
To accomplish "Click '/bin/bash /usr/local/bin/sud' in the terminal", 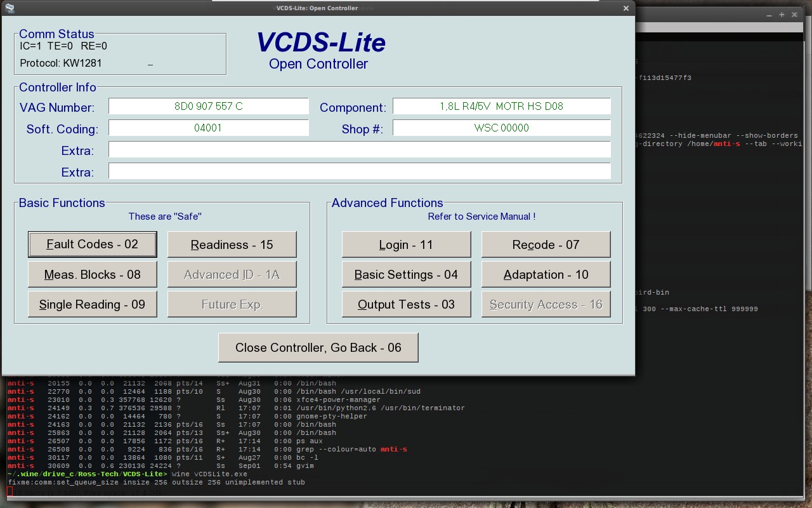I will click(358, 391).
